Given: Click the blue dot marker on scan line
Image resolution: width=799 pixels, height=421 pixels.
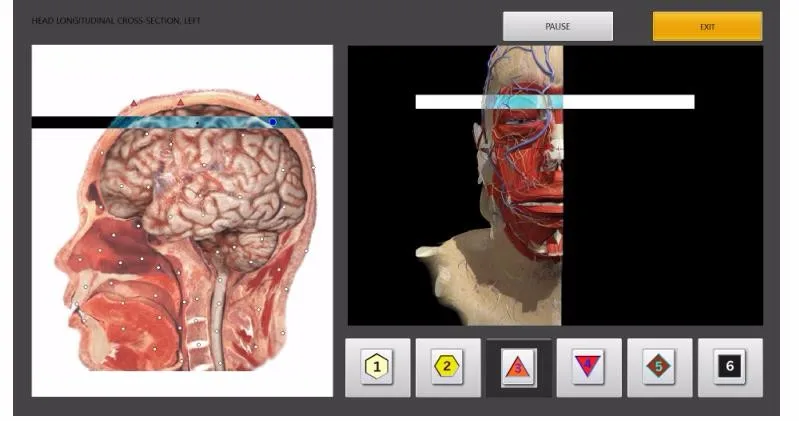Looking at the screenshot, I should 272,122.
